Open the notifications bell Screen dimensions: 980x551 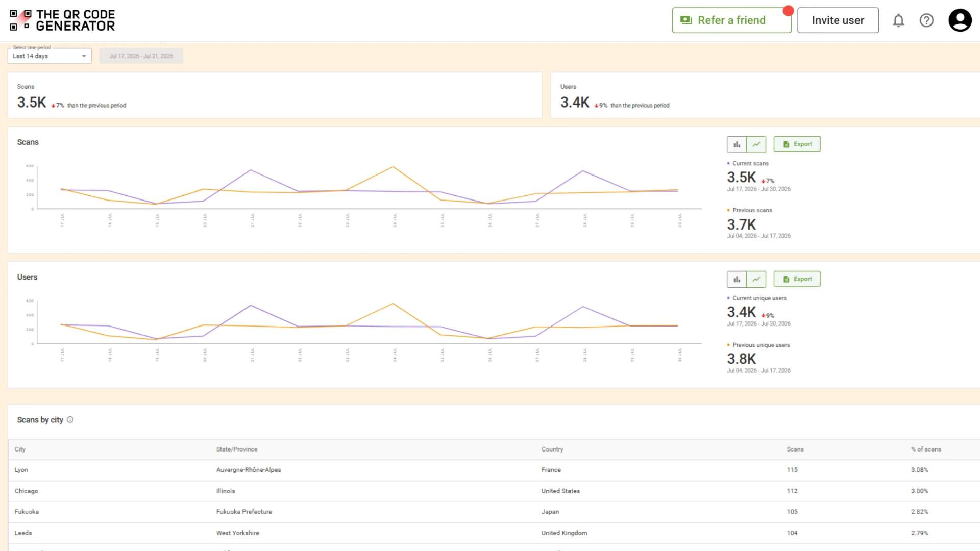coord(898,20)
